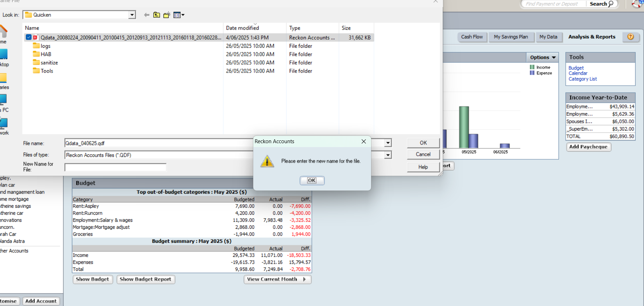Click the Add Paycheque button
This screenshot has width=644, height=306.
pyautogui.click(x=589, y=147)
